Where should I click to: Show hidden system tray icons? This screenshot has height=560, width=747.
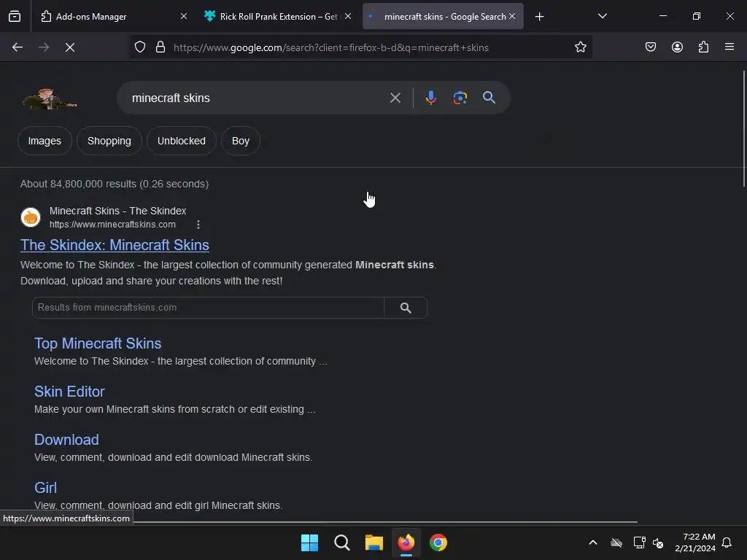[x=593, y=542]
